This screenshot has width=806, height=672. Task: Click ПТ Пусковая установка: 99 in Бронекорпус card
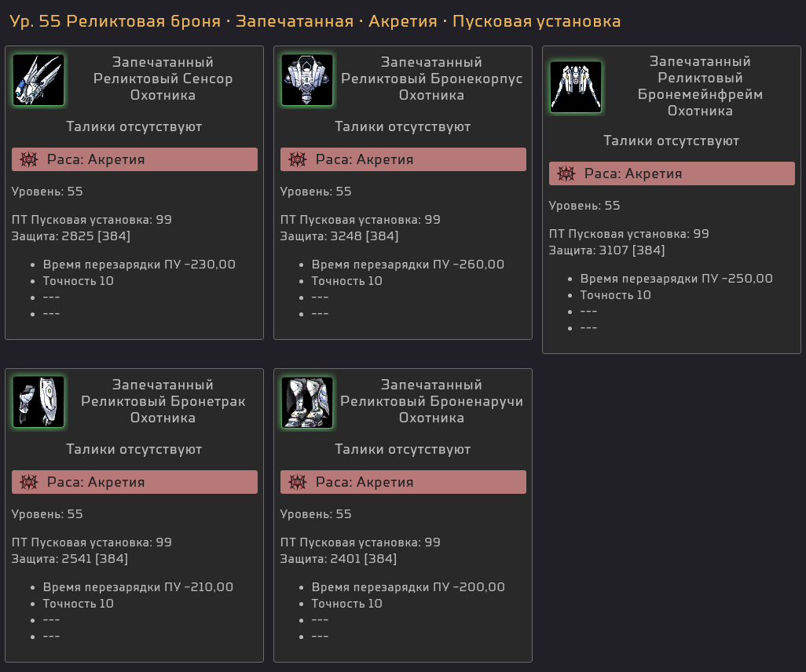pyautogui.click(x=361, y=220)
